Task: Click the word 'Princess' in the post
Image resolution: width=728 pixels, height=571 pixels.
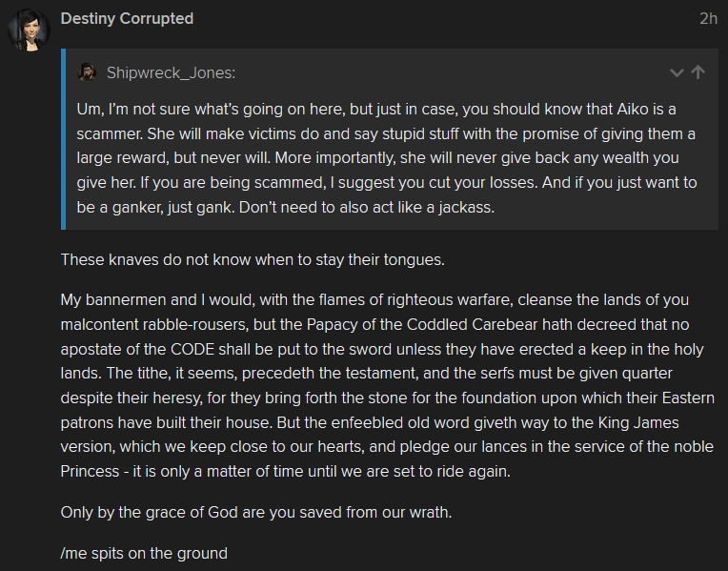Action: coord(90,472)
